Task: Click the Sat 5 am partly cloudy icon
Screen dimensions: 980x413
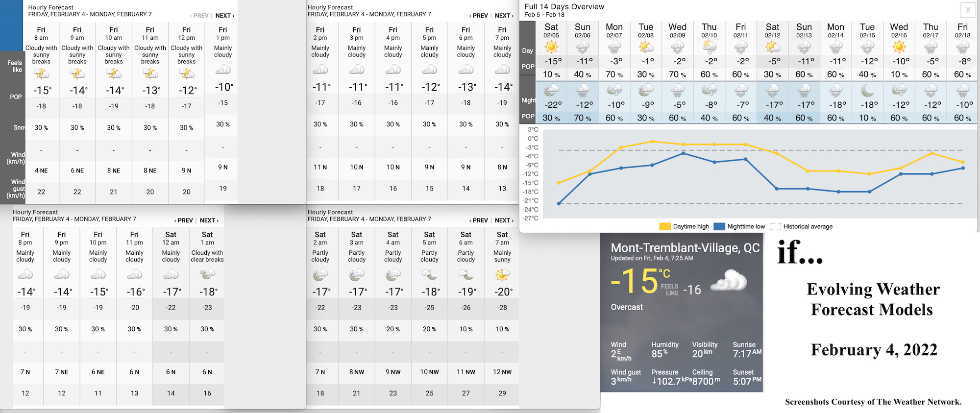Action: [429, 275]
